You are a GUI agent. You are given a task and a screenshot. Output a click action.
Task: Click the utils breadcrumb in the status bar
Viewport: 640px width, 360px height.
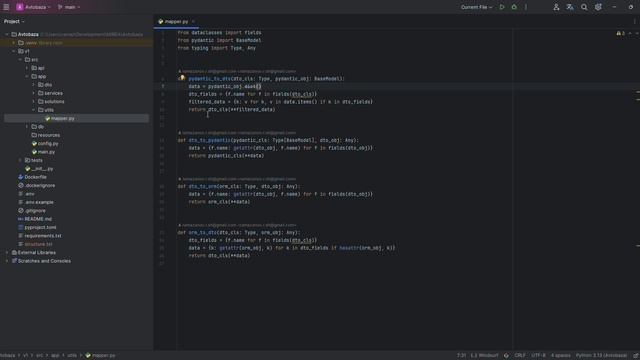pyautogui.click(x=72, y=355)
